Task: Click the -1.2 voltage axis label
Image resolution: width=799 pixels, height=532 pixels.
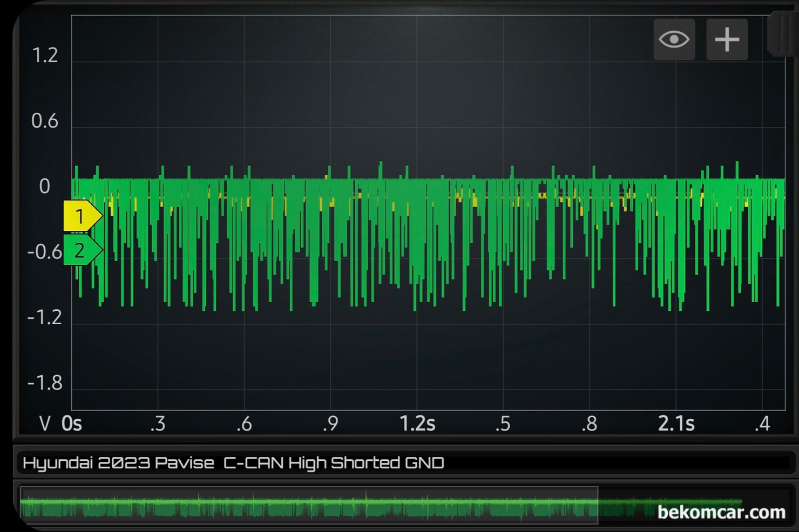Action: (x=45, y=318)
